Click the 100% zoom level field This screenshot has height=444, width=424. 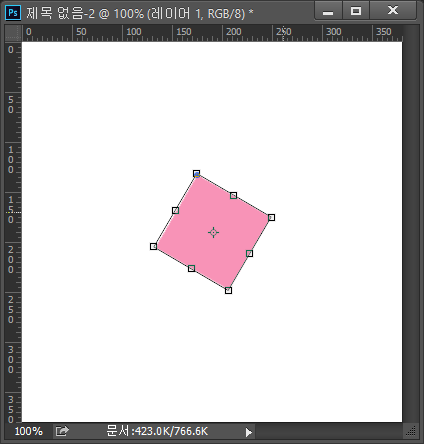click(29, 431)
